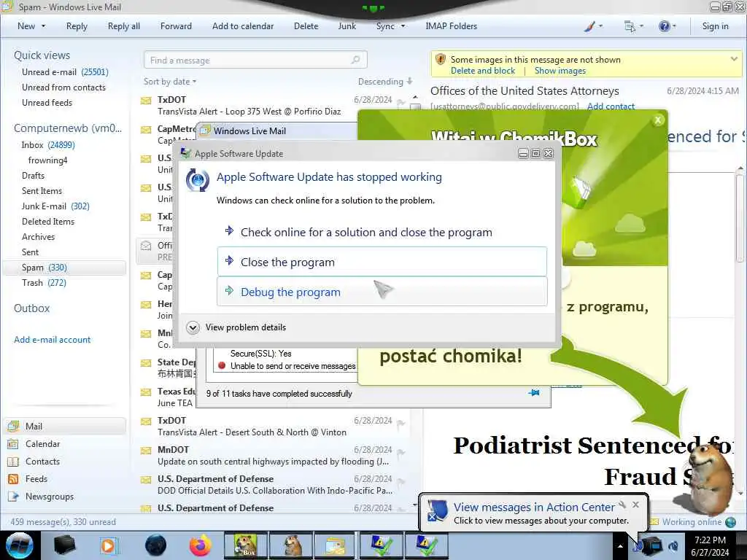Click Show images link

(560, 71)
